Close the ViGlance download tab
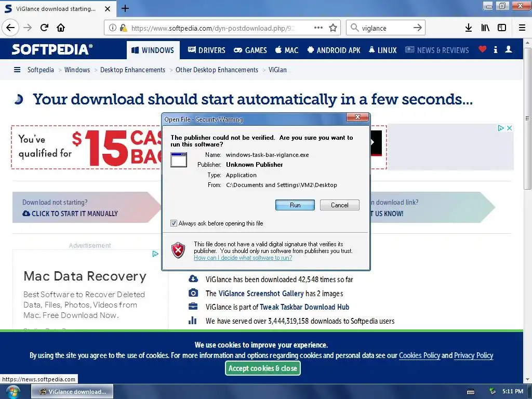Image resolution: width=532 pixels, height=399 pixels. [x=108, y=9]
